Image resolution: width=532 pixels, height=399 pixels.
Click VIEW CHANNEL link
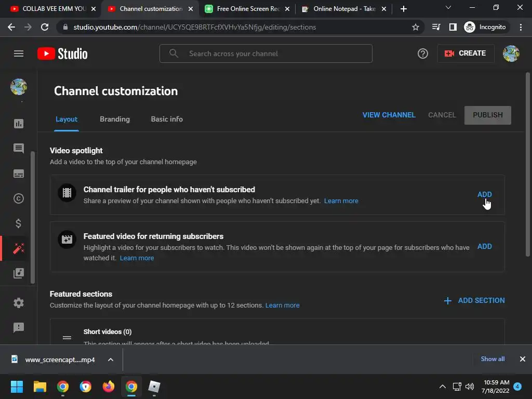pos(389,115)
